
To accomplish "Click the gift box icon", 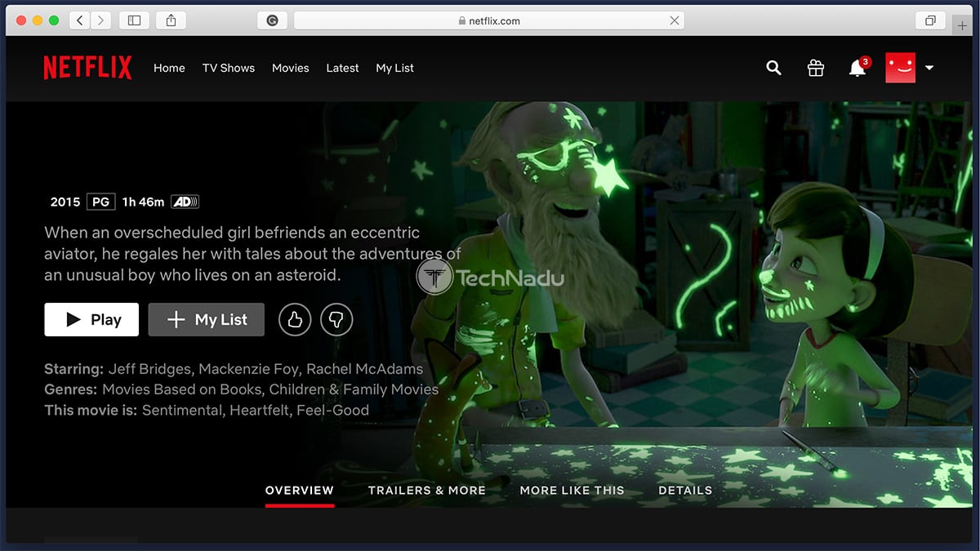I will (815, 69).
